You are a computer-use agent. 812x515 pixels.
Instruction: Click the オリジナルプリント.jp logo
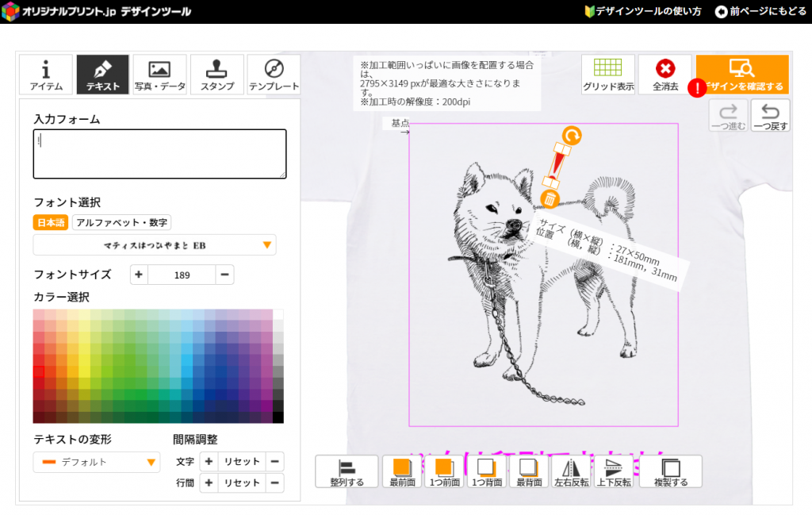96,11
